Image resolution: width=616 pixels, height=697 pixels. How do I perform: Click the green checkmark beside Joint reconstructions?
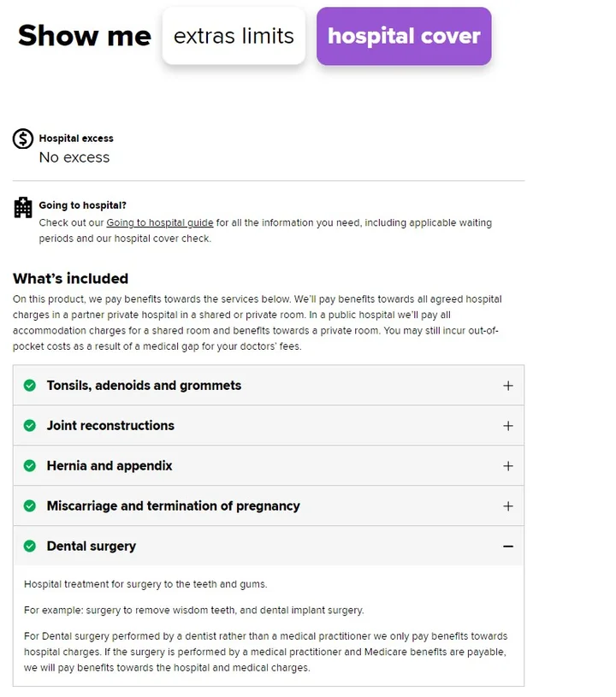point(30,425)
